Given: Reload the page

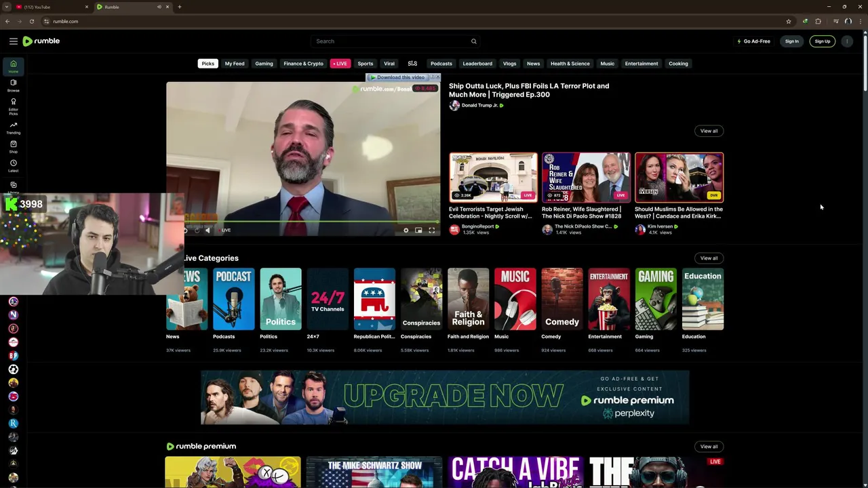Looking at the screenshot, I should tap(31, 21).
